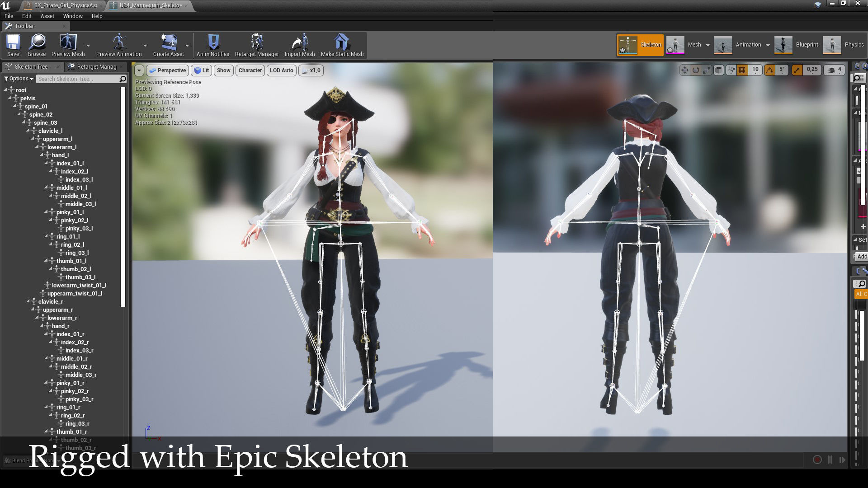Viewport: 868px width, 488px height.
Task: Open the Window menu
Action: [x=73, y=16]
